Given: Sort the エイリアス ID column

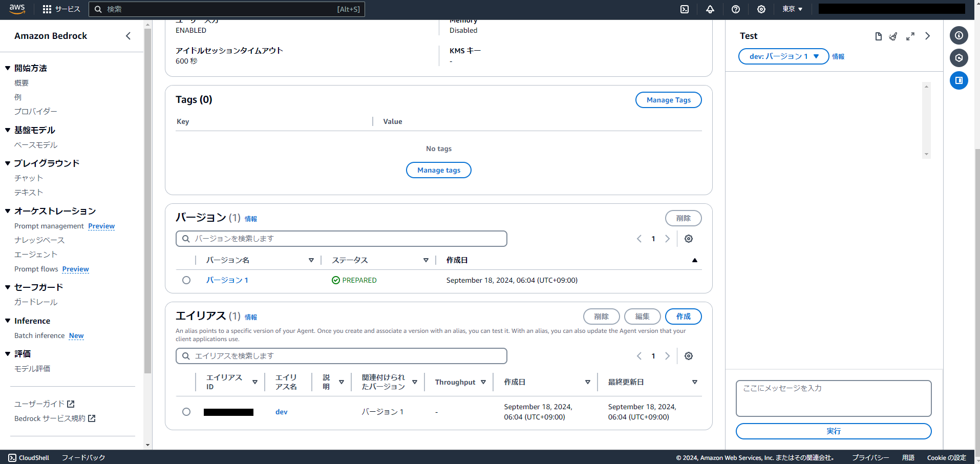Looking at the screenshot, I should 255,382.
